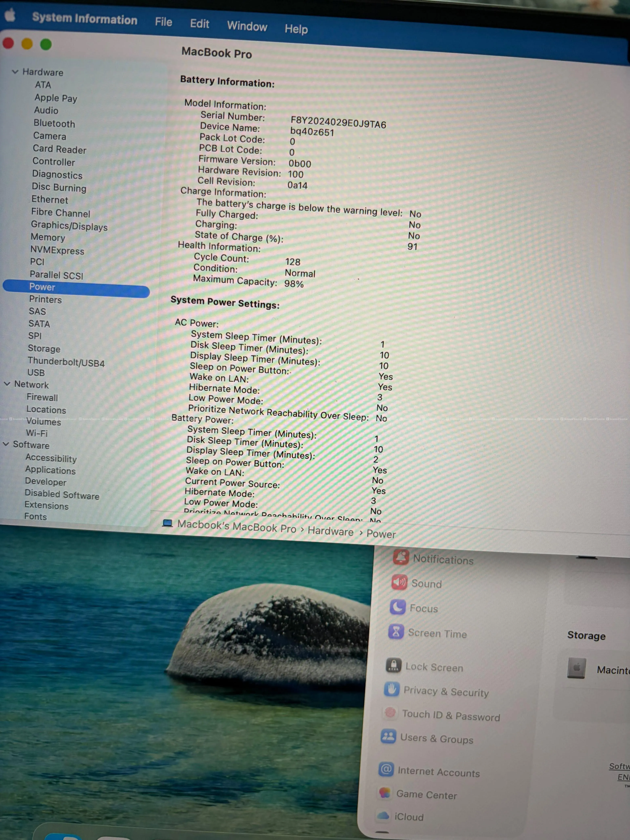
Task: Select Camera in sidebar
Action: coord(50,136)
